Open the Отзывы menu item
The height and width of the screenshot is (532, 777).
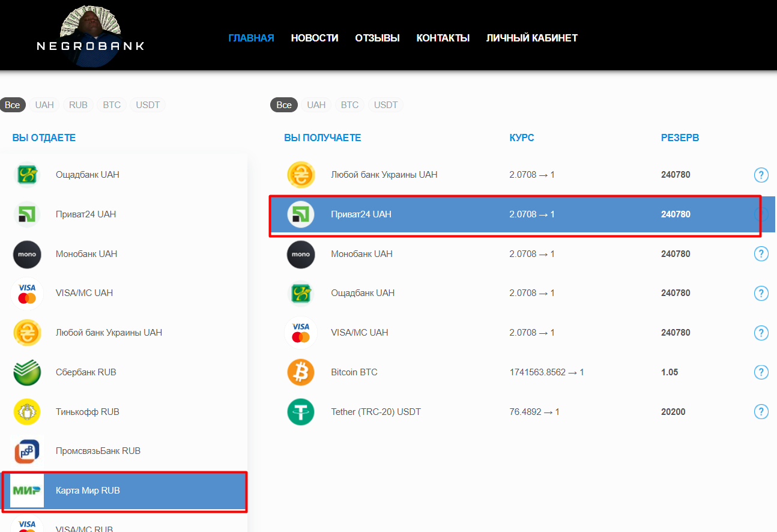pyautogui.click(x=377, y=38)
